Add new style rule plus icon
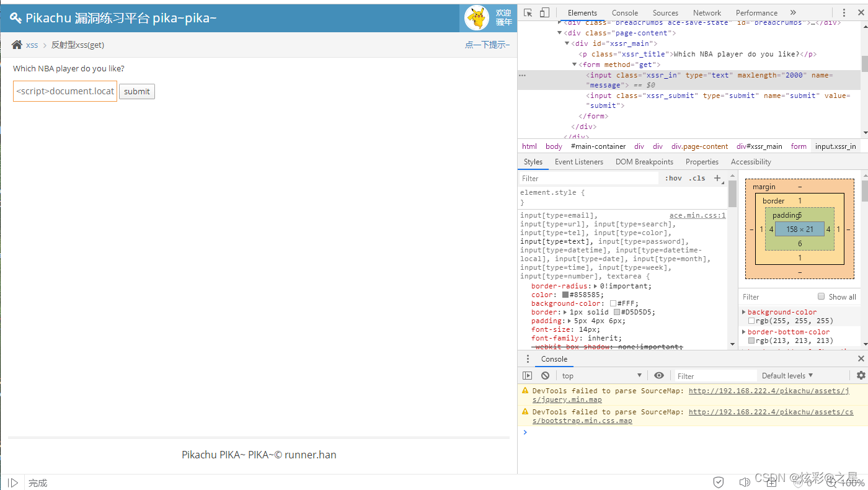Screen dimensions: 868x490 pyautogui.click(x=717, y=178)
